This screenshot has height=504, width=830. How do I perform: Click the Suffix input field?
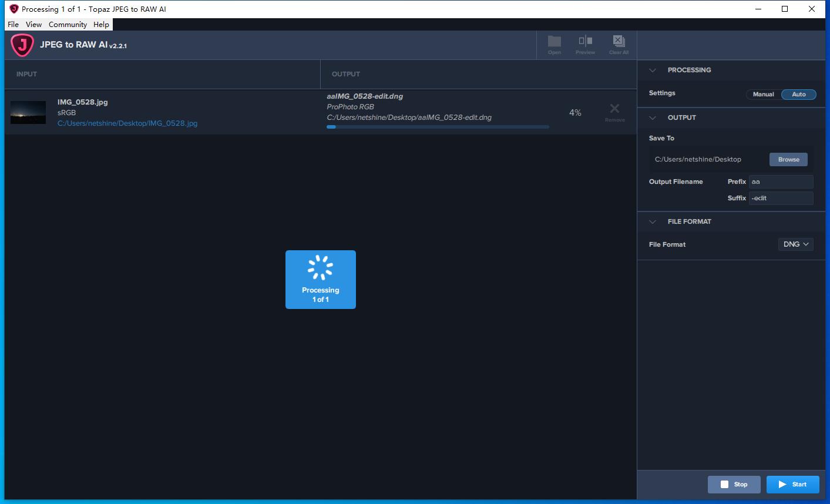781,198
